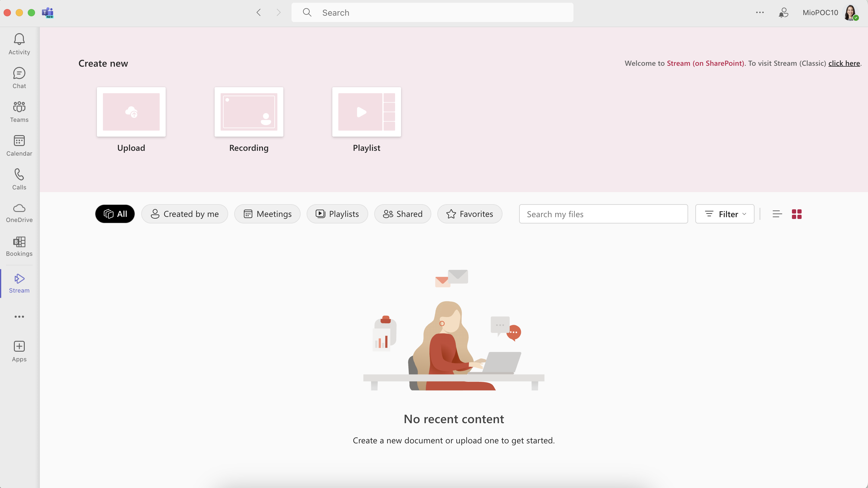The height and width of the screenshot is (488, 868).
Task: Go to the Calls section
Action: (19, 179)
